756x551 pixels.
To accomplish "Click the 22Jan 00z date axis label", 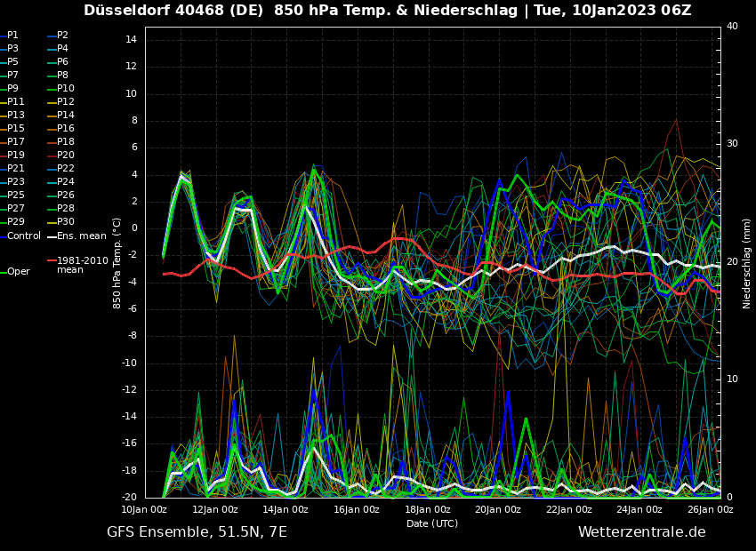I will click(568, 509).
